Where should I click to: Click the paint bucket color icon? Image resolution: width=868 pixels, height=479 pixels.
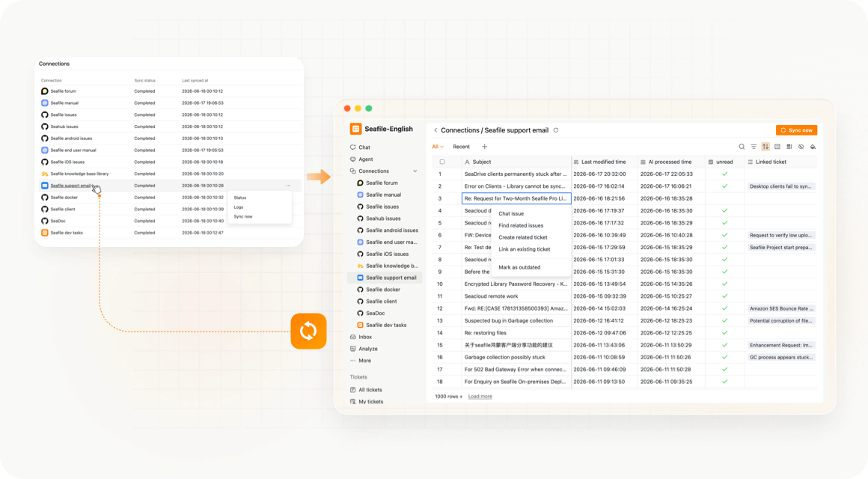coord(813,147)
